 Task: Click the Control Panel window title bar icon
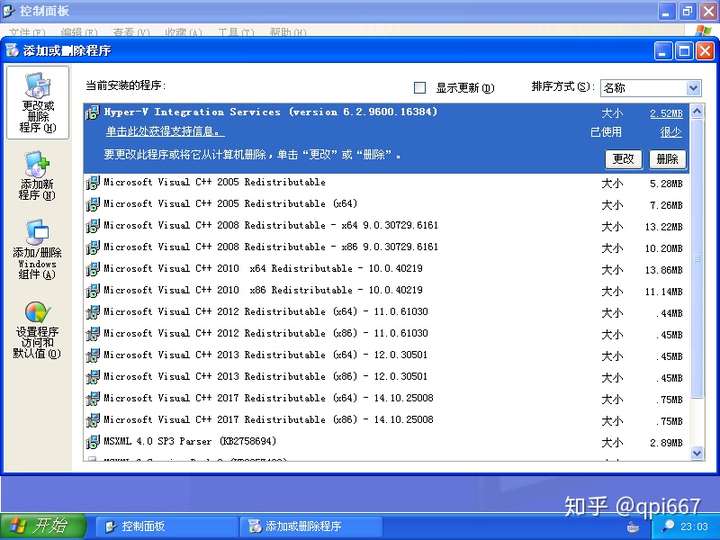[8, 10]
